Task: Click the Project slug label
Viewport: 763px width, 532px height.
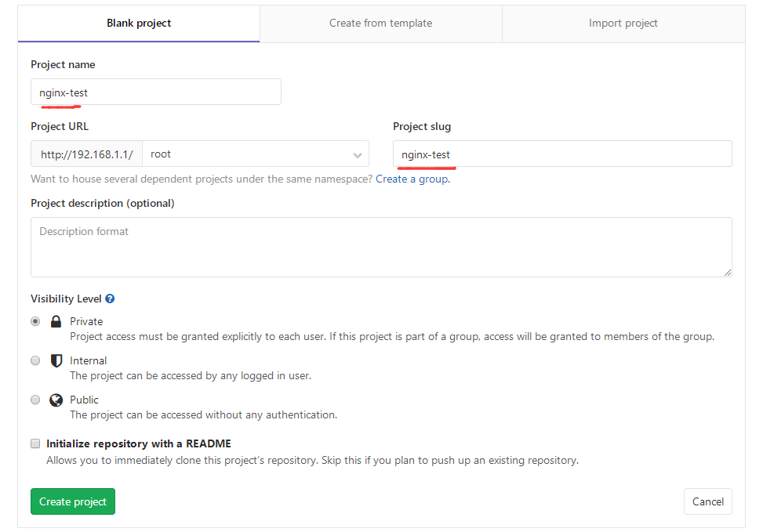Action: (x=422, y=126)
